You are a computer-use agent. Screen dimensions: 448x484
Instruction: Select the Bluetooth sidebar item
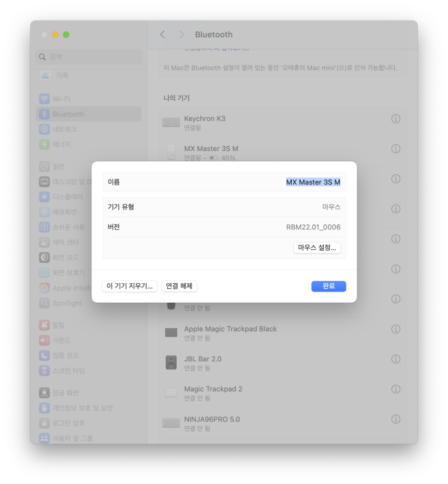[x=89, y=114]
